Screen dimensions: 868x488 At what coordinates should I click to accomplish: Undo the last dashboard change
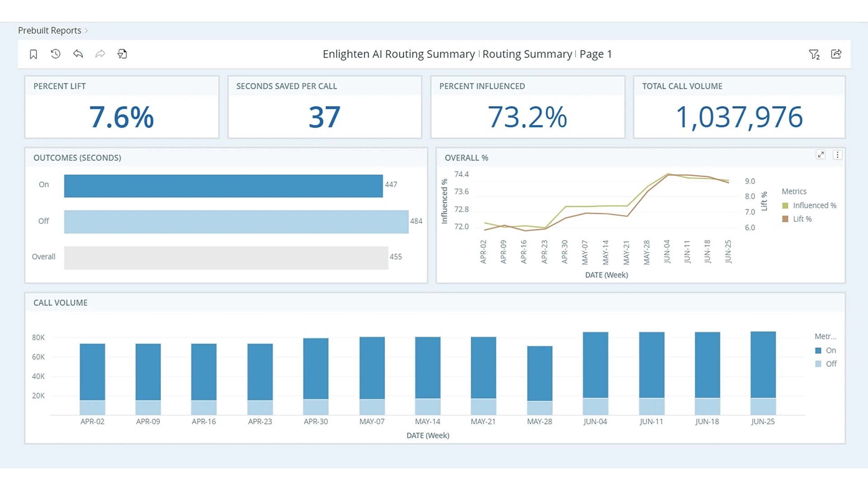(78, 54)
